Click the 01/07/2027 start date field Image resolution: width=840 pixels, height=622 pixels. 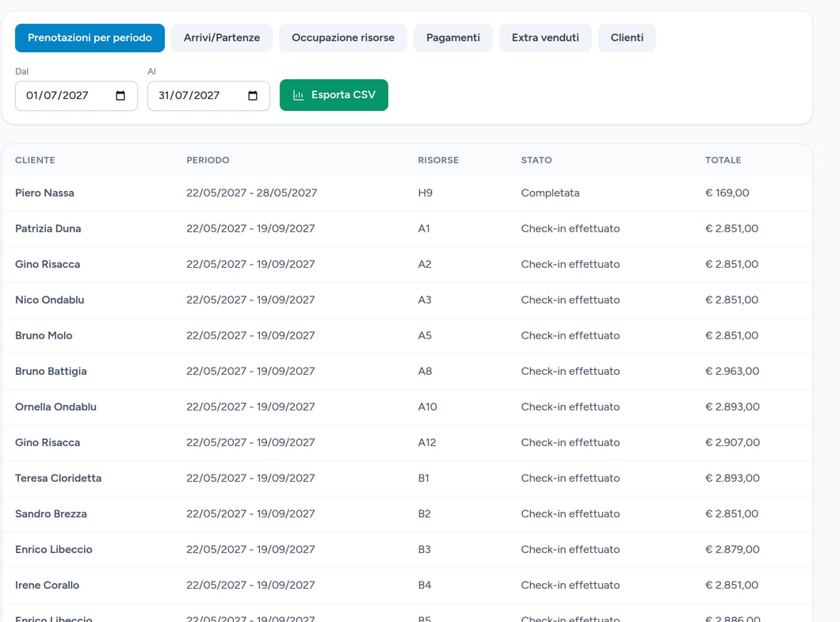point(76,96)
